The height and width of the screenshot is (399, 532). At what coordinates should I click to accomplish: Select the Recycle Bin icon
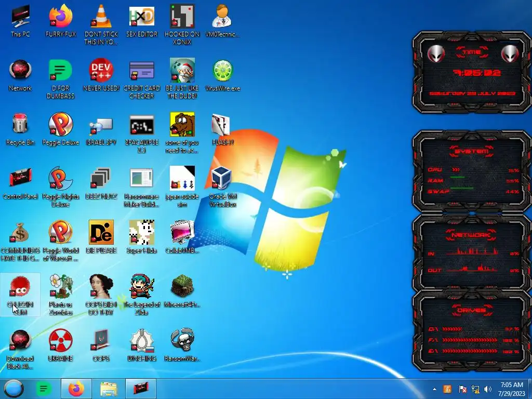click(20, 124)
